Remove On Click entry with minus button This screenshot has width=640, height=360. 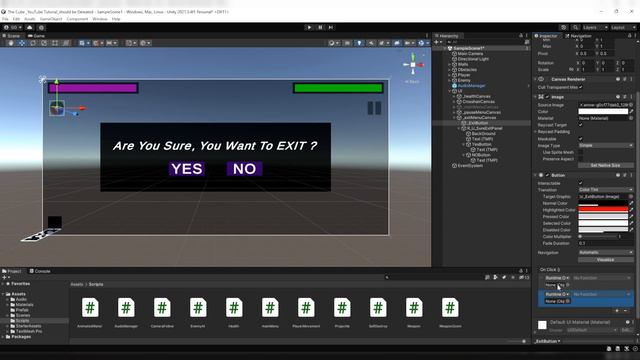[x=625, y=311]
